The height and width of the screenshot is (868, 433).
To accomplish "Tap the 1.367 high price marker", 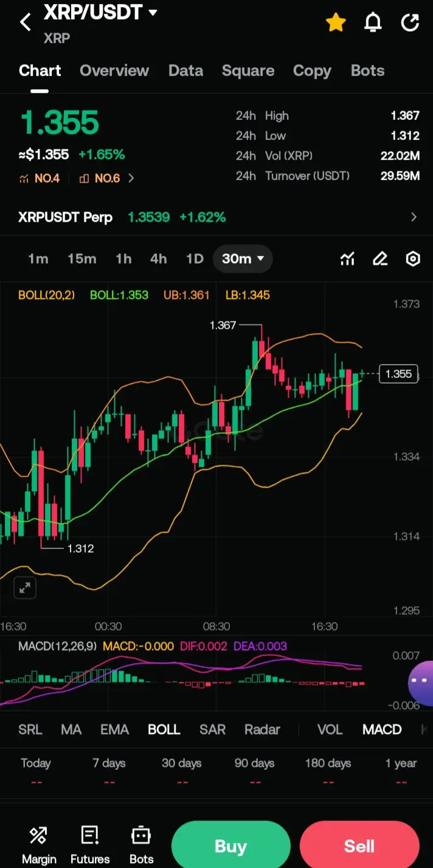I will click(223, 325).
